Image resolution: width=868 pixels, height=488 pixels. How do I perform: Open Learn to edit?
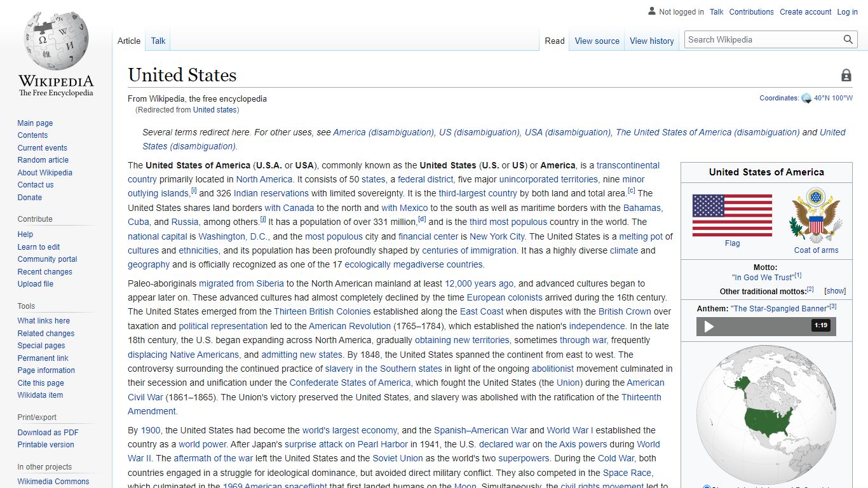click(x=39, y=247)
